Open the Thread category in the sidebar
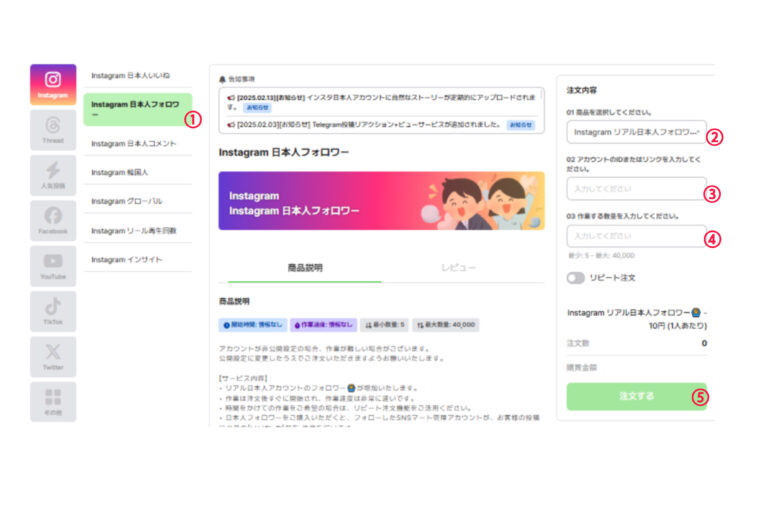This screenshot has height=507, width=760. [53, 130]
